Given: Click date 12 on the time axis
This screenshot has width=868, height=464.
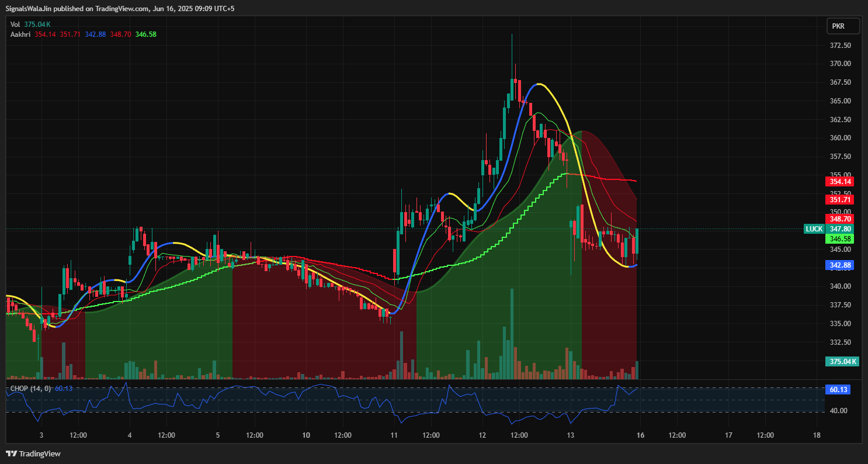Looking at the screenshot, I should pyautogui.click(x=482, y=435).
